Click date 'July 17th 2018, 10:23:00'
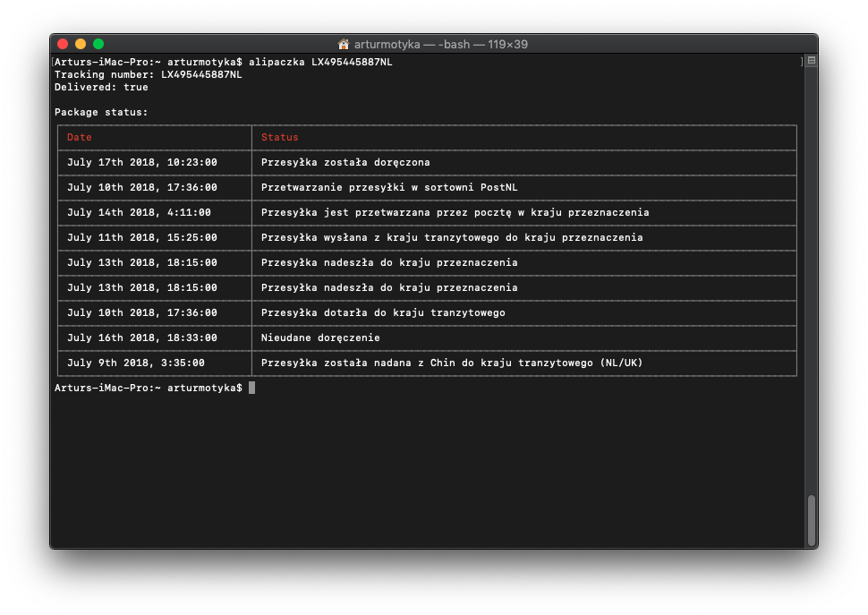The height and width of the screenshot is (615, 868). point(142,162)
